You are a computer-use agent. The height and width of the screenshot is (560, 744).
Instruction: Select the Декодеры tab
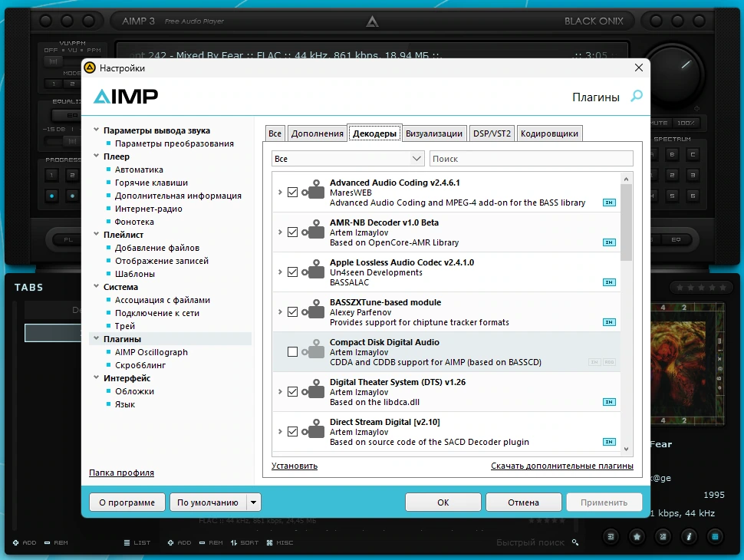tap(374, 133)
